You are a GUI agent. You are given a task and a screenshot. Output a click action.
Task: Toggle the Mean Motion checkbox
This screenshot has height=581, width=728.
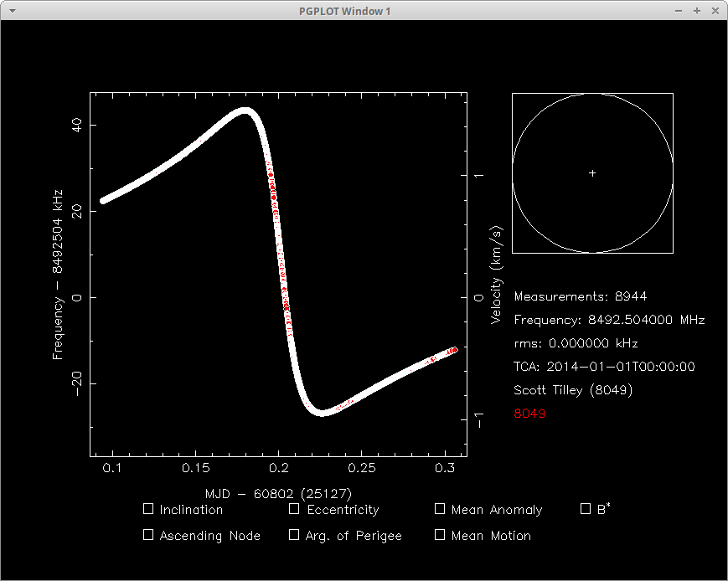439,534
